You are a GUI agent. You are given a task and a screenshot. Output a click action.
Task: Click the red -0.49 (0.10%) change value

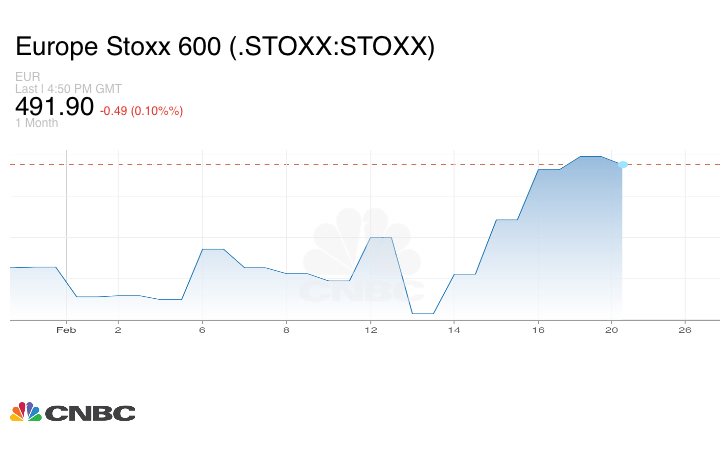141,111
